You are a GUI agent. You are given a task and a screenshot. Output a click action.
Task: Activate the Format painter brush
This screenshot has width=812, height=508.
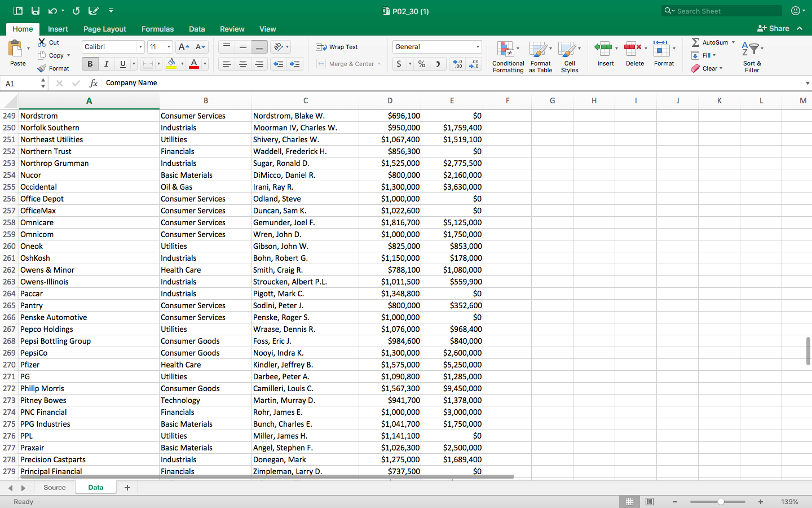point(42,68)
